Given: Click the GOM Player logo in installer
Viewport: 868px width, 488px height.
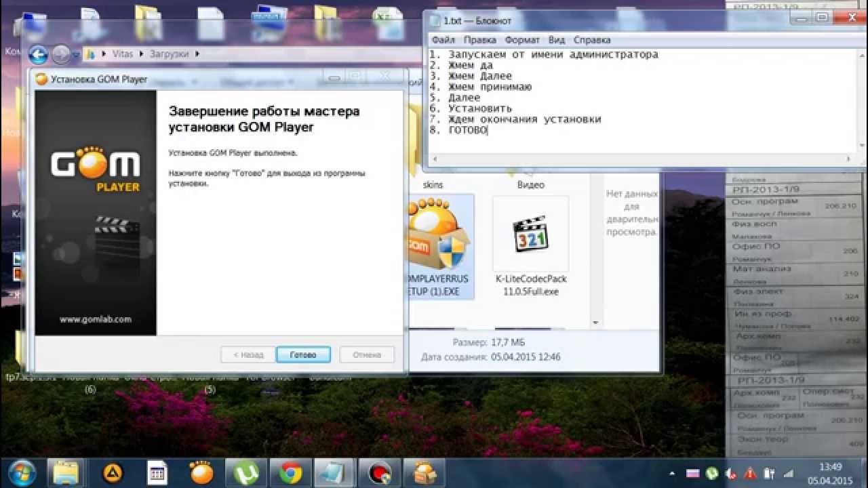Looking at the screenshot, I should coord(96,170).
